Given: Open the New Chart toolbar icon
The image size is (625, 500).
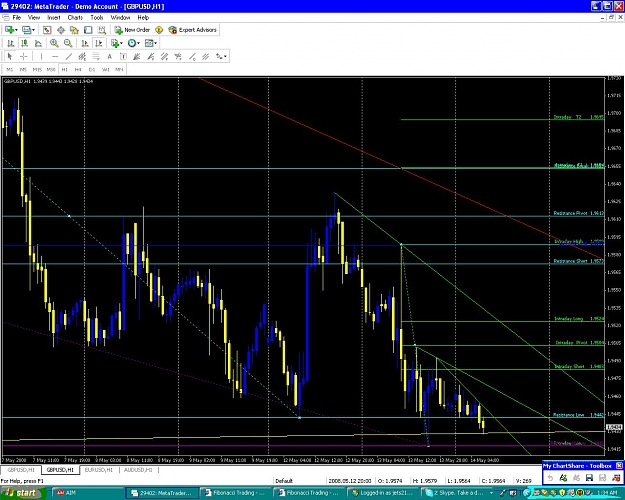Looking at the screenshot, I should click(x=8, y=30).
